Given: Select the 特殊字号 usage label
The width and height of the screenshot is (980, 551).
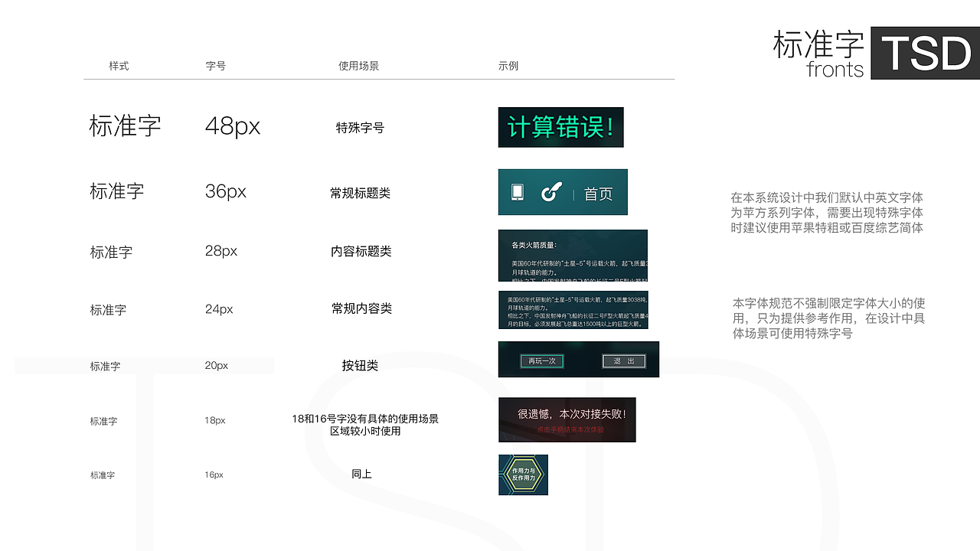Looking at the screenshot, I should point(360,128).
